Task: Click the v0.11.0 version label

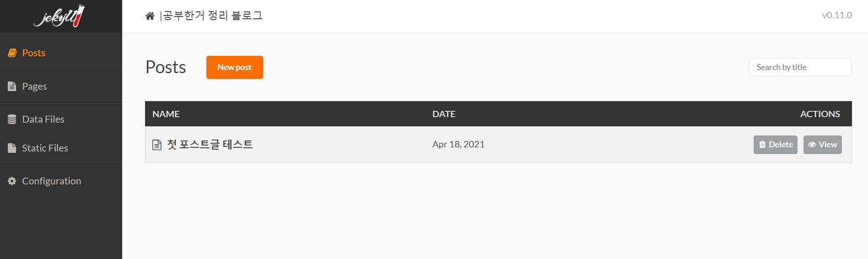Action: (836, 15)
